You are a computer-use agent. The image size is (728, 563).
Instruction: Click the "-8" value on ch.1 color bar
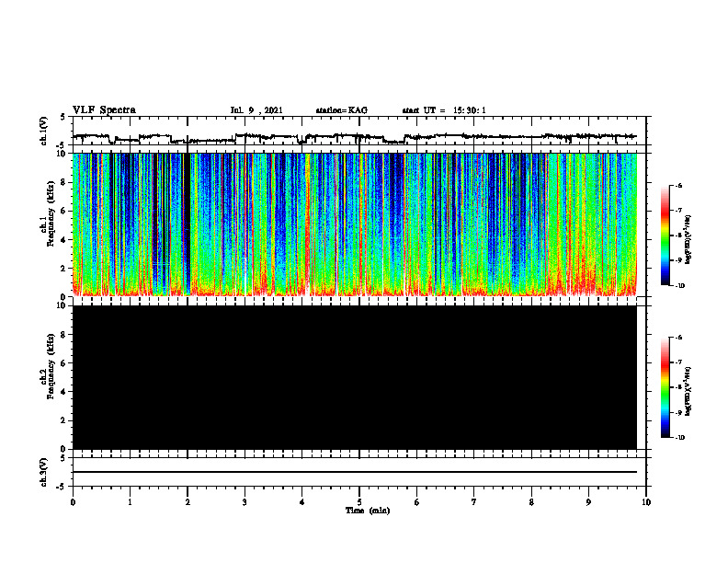coord(678,236)
